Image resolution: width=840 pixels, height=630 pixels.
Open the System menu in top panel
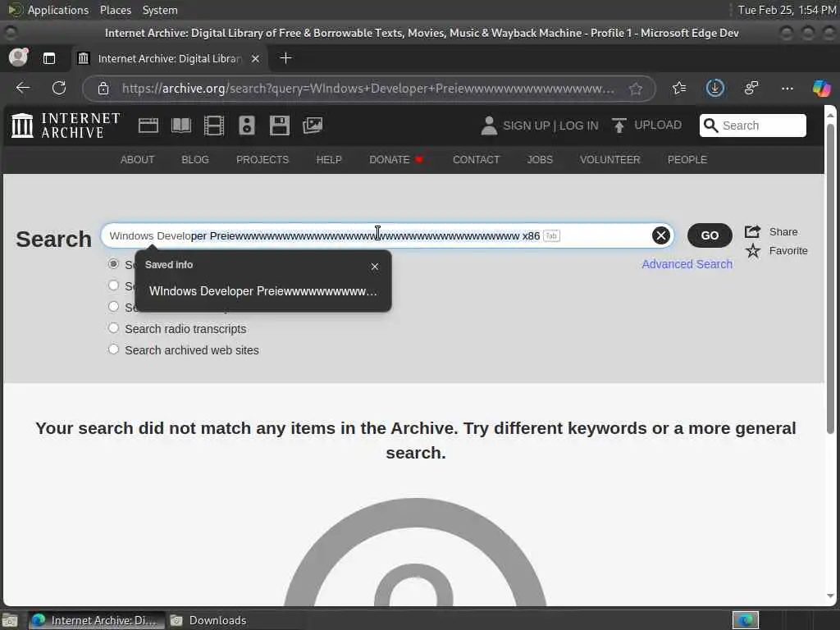click(x=160, y=10)
